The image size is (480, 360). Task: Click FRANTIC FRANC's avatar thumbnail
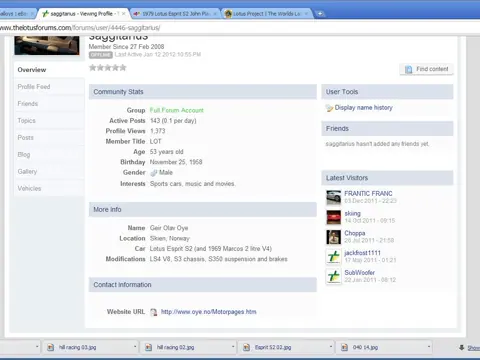333,197
